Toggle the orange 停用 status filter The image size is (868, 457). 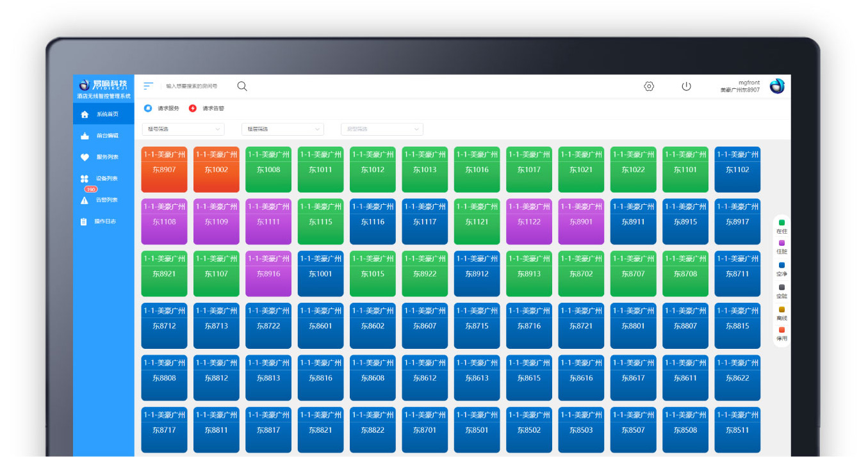pyautogui.click(x=782, y=330)
